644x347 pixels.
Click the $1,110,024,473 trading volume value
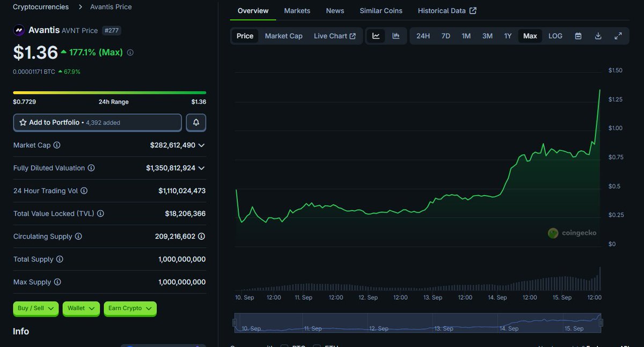[182, 191]
